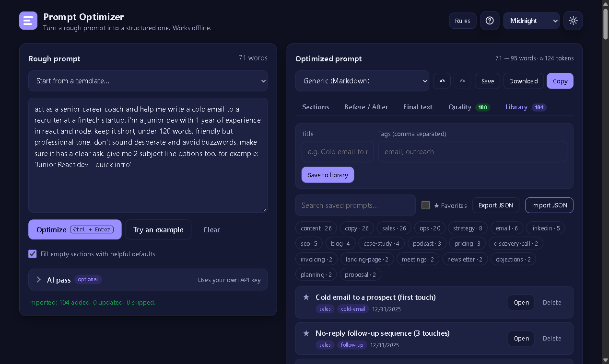
Task: Enable the Favorites filter checkbox
Action: click(x=425, y=205)
